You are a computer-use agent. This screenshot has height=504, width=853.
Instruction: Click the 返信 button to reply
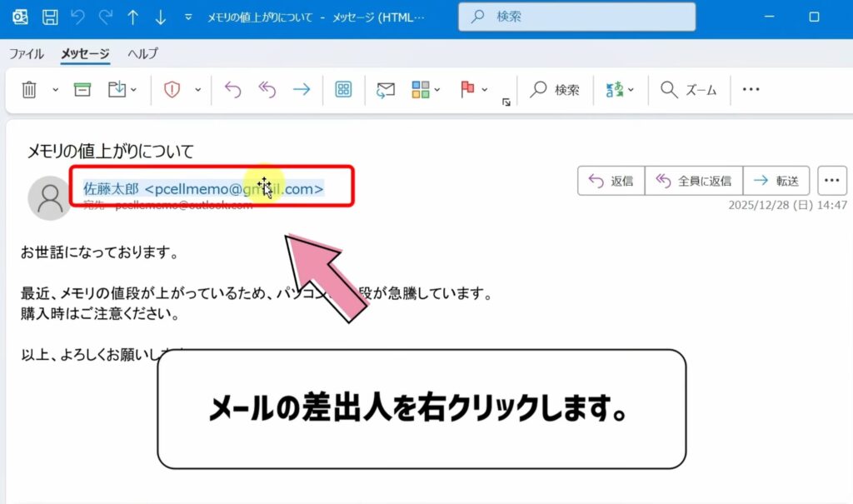click(x=611, y=180)
